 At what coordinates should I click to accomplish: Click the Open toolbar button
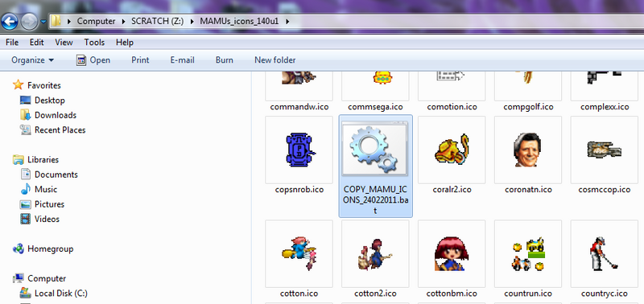click(93, 60)
